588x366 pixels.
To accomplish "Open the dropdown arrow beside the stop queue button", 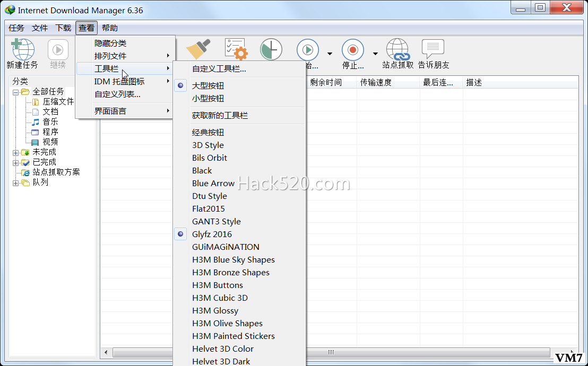I will pyautogui.click(x=375, y=54).
